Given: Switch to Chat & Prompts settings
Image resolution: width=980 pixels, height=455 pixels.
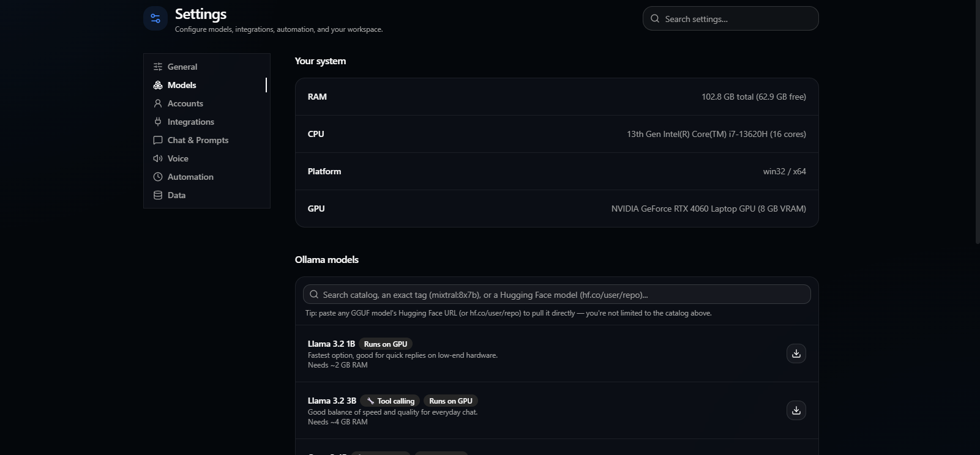Looking at the screenshot, I should 207,140.
